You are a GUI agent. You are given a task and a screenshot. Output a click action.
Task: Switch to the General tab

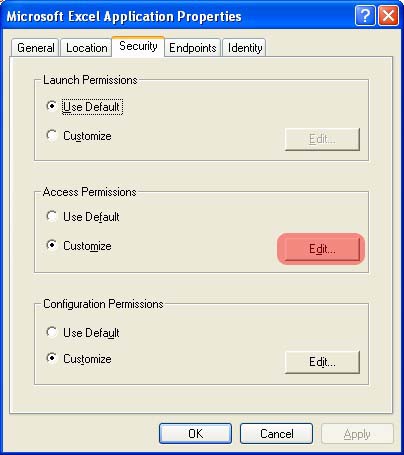point(35,48)
